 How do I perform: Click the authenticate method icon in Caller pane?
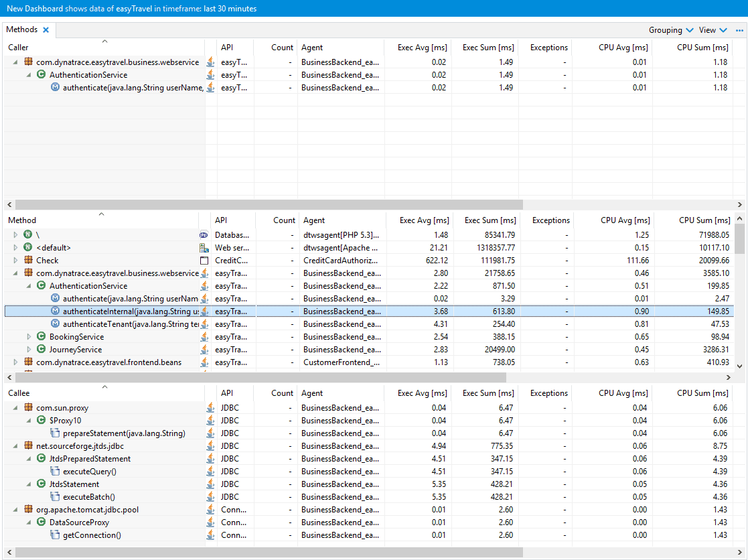coord(56,87)
